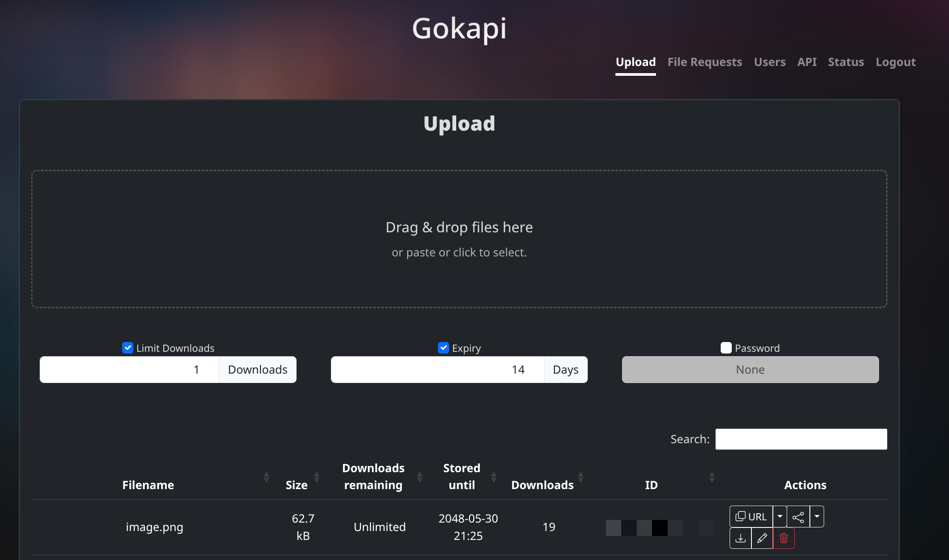Screen dimensions: 949x560
Task: Sort by Downloads remaining column arrows
Action: [x=420, y=477]
